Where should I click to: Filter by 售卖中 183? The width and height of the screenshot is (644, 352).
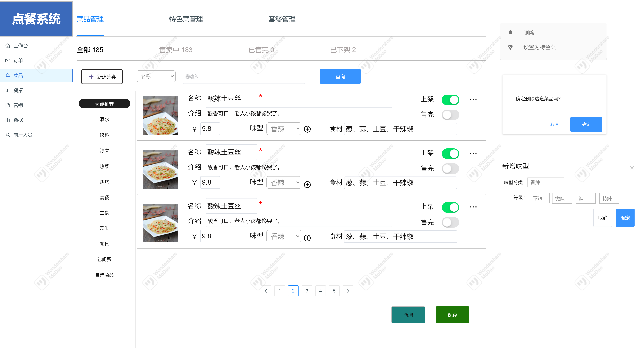pos(176,50)
